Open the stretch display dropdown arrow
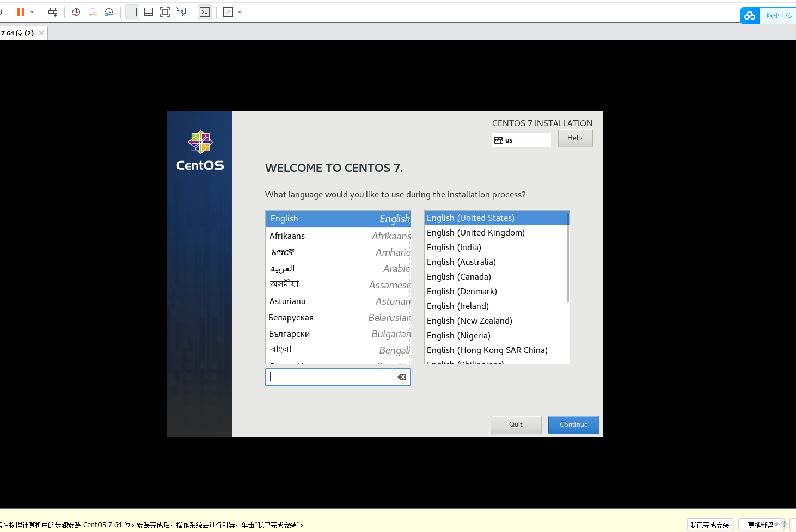 click(240, 12)
